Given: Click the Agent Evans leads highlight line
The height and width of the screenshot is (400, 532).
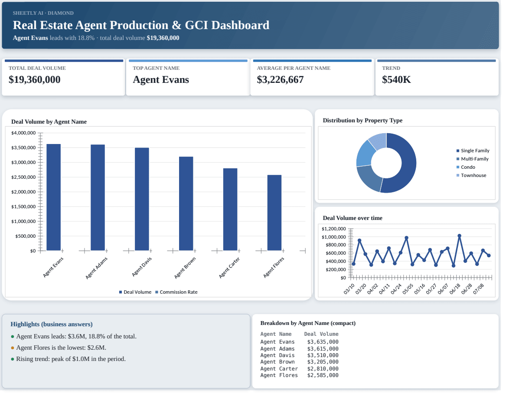Looking at the screenshot, I should click(x=74, y=336).
